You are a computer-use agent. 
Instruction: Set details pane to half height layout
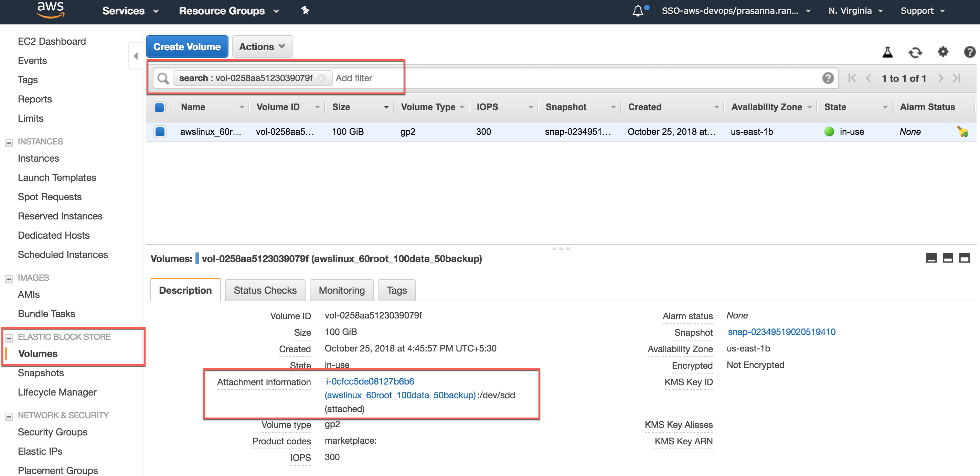point(948,258)
